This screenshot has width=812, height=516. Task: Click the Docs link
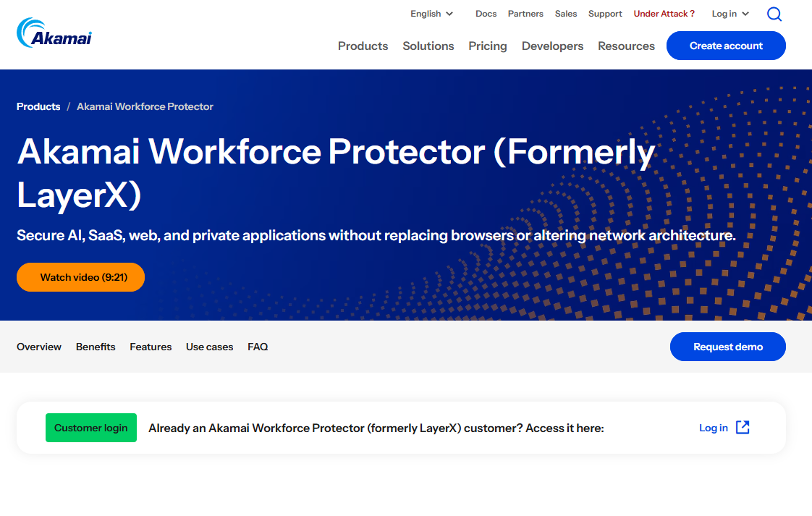click(486, 14)
